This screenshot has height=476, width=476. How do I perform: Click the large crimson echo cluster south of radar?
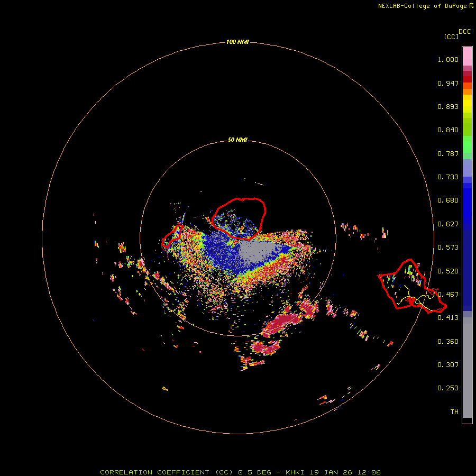coord(281,324)
